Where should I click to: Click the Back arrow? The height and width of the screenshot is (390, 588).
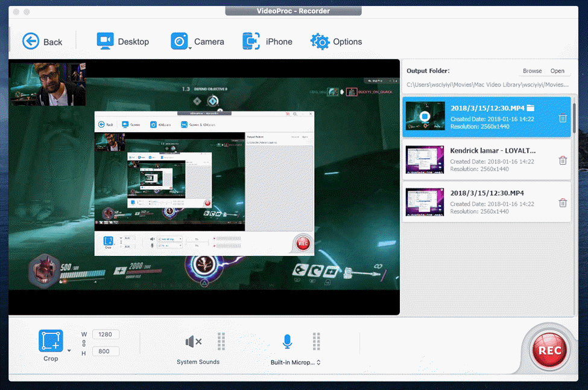click(31, 41)
